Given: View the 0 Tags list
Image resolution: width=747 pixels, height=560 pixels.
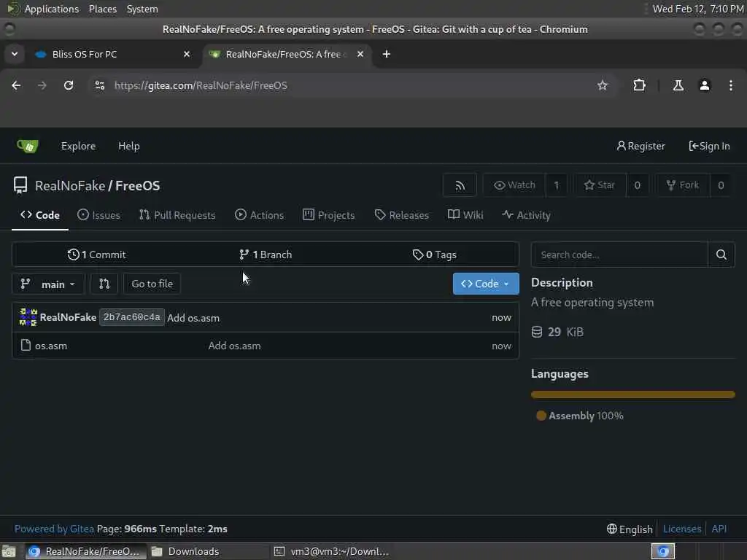Looking at the screenshot, I should [x=435, y=254].
